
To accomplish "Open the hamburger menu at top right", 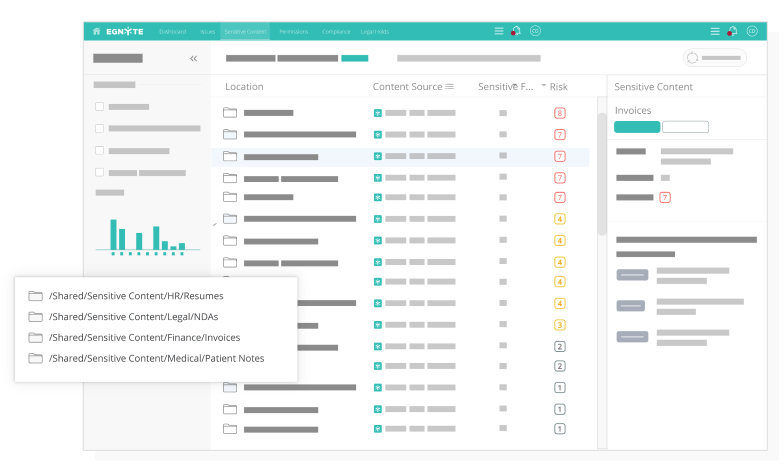I will (x=714, y=31).
